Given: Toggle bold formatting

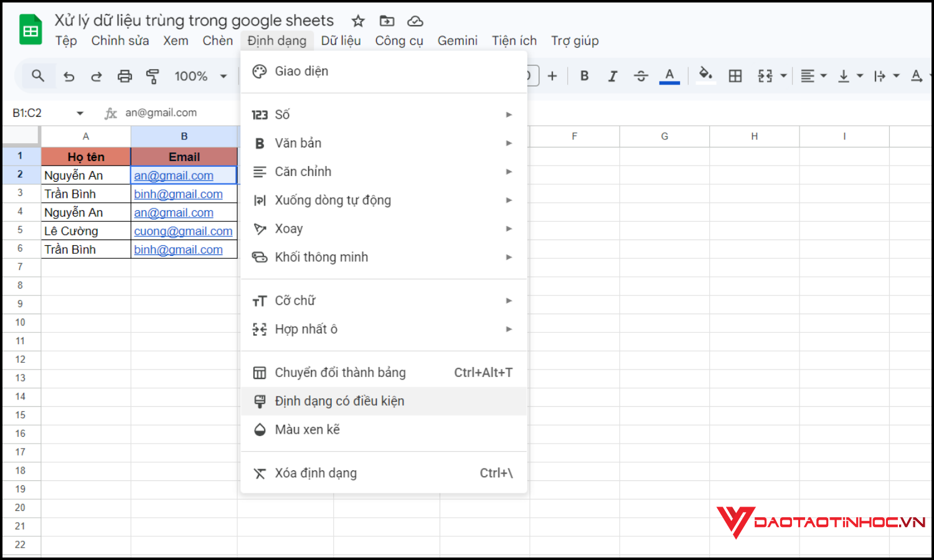Looking at the screenshot, I should coord(584,75).
